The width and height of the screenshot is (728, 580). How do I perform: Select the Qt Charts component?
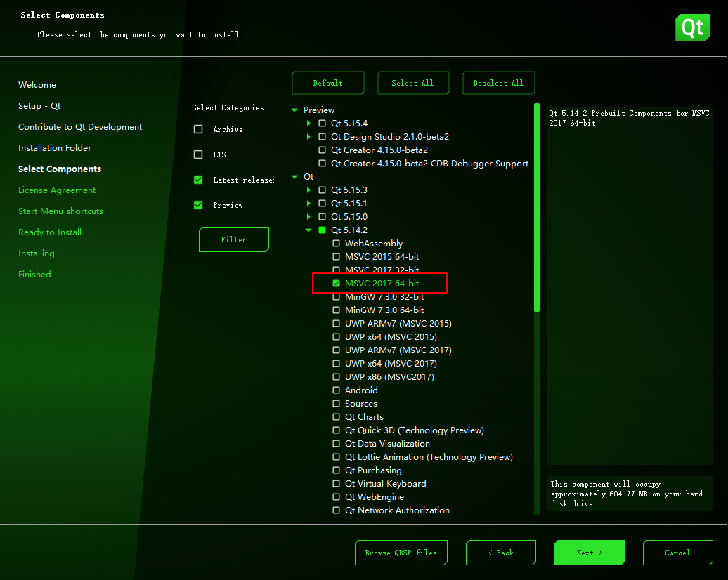click(x=336, y=416)
